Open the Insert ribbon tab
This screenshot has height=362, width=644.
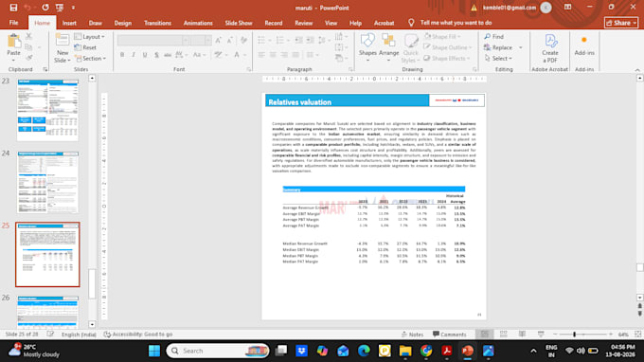coord(69,23)
